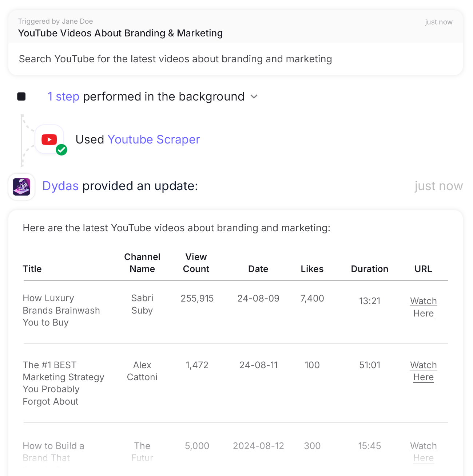The width and height of the screenshot is (473, 476).
Task: Click the Likes column header
Action: [x=312, y=269]
